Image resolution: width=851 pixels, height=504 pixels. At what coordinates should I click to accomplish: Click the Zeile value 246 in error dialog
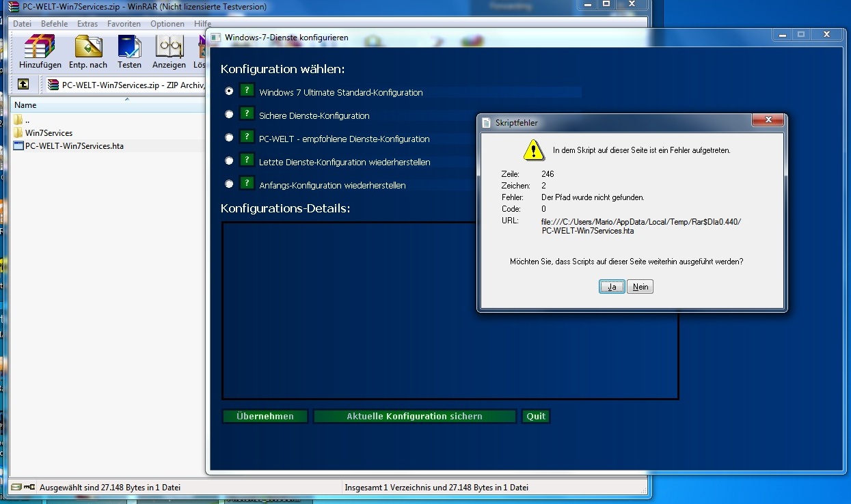pos(548,174)
